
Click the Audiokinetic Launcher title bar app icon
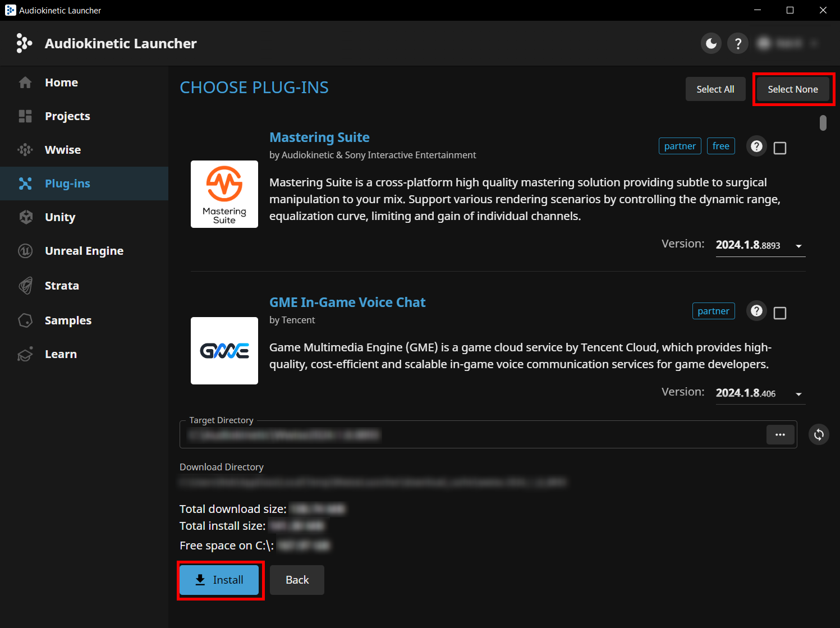(10, 10)
